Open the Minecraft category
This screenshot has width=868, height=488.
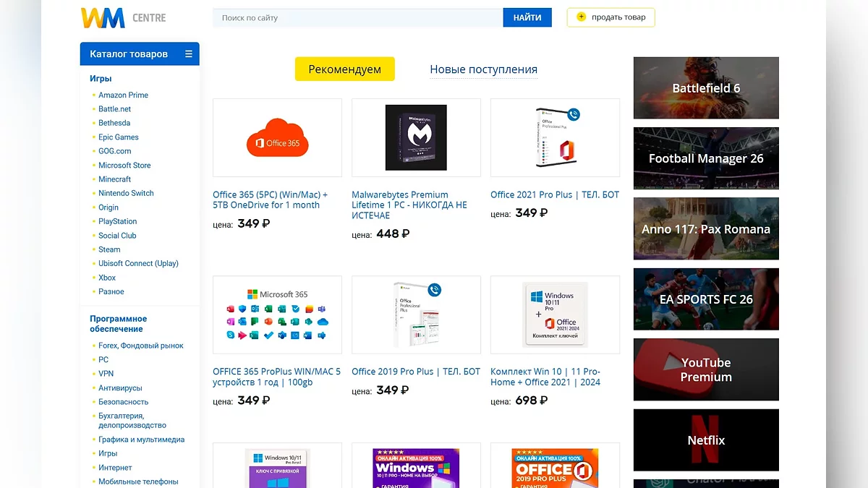[115, 179]
